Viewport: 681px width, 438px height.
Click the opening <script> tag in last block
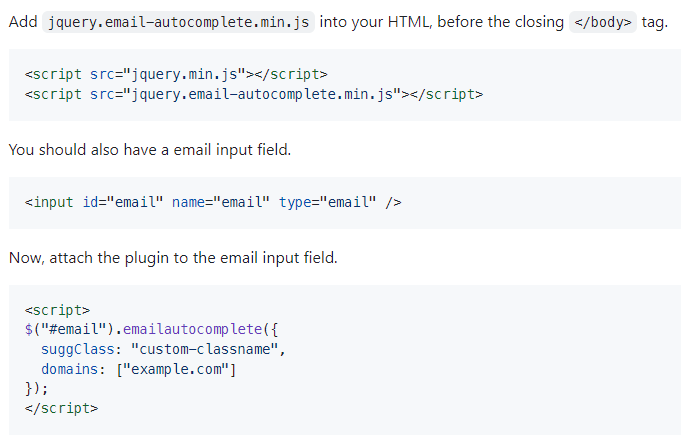point(57,310)
